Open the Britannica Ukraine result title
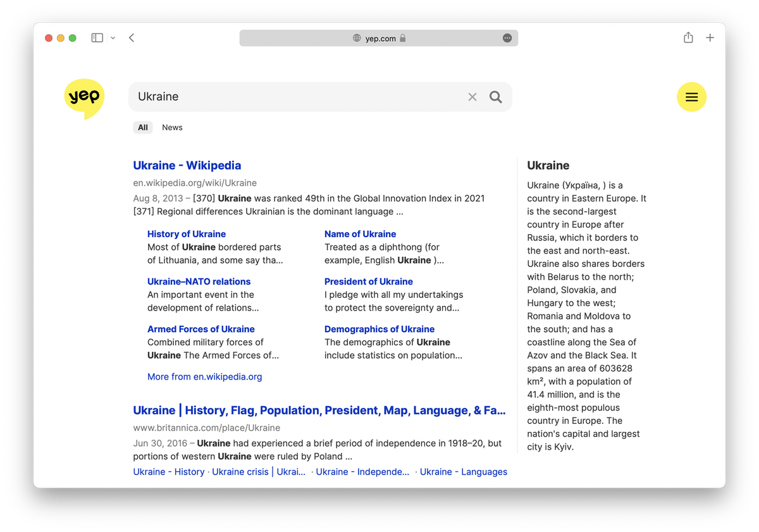The height and width of the screenshot is (532, 759). [x=319, y=411]
